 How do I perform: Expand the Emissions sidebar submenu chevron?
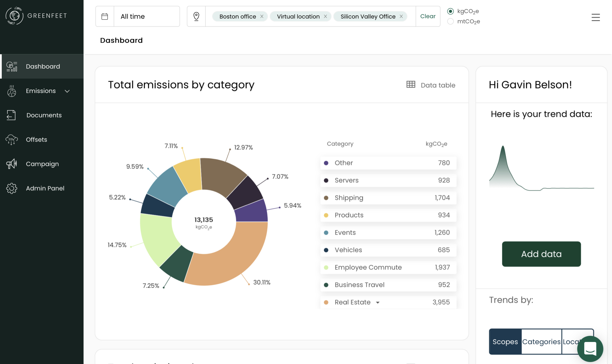coord(67,91)
